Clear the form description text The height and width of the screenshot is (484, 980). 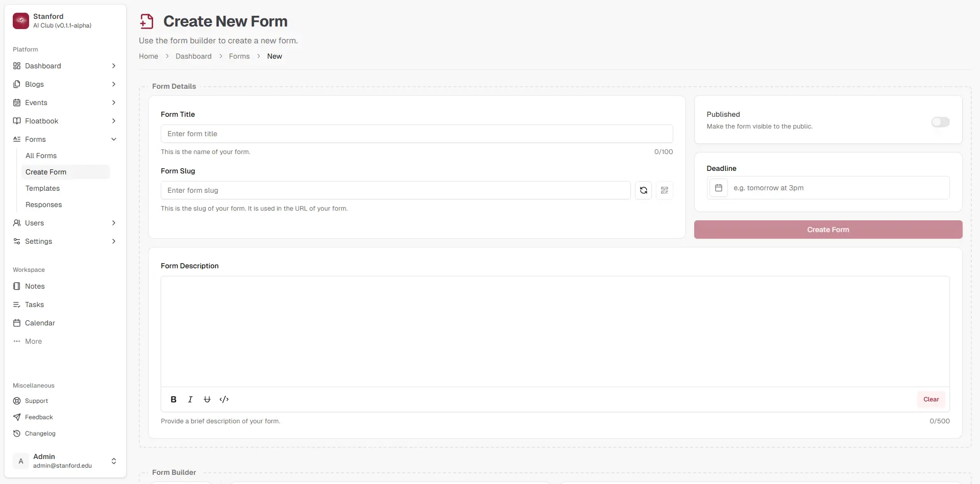click(x=931, y=399)
